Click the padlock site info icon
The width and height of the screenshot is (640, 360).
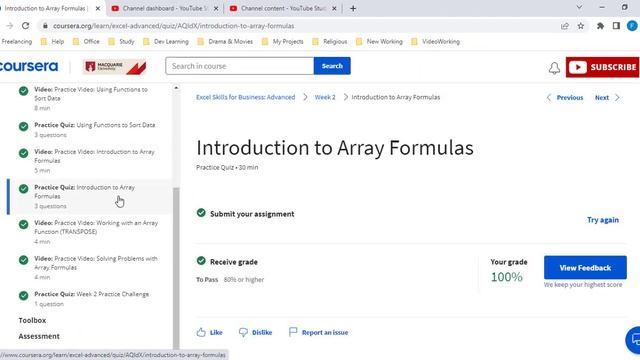(45, 26)
